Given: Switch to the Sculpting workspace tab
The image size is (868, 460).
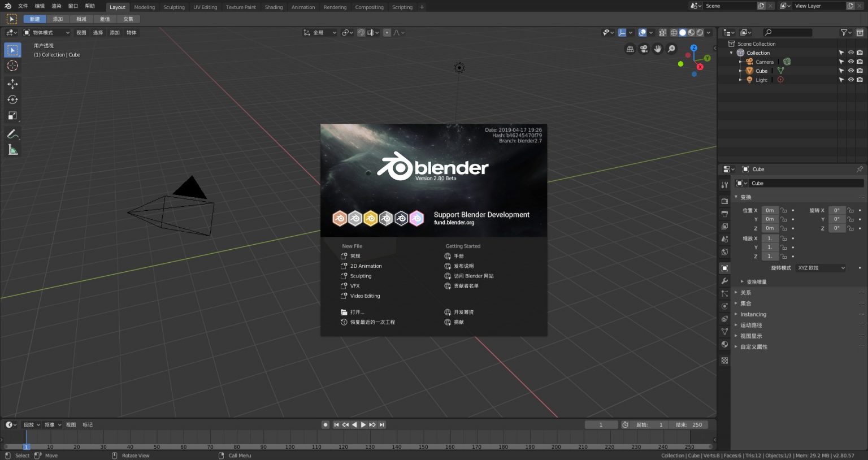Looking at the screenshot, I should tap(174, 7).
